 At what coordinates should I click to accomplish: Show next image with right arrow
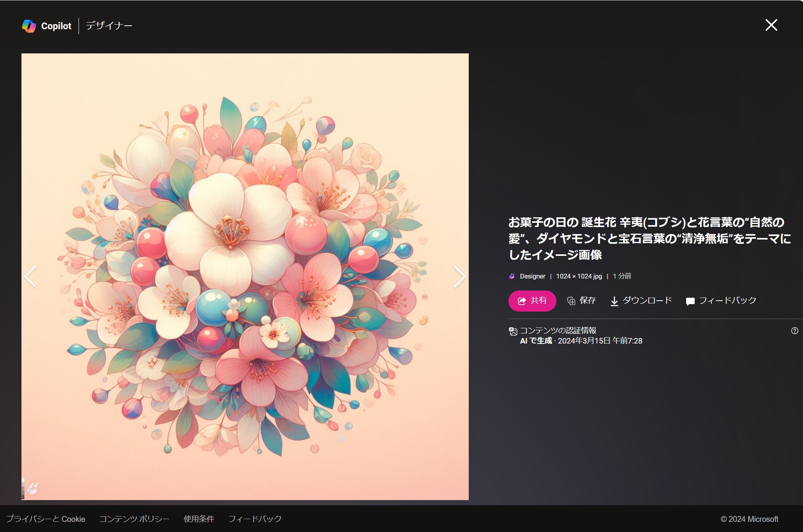(x=459, y=277)
